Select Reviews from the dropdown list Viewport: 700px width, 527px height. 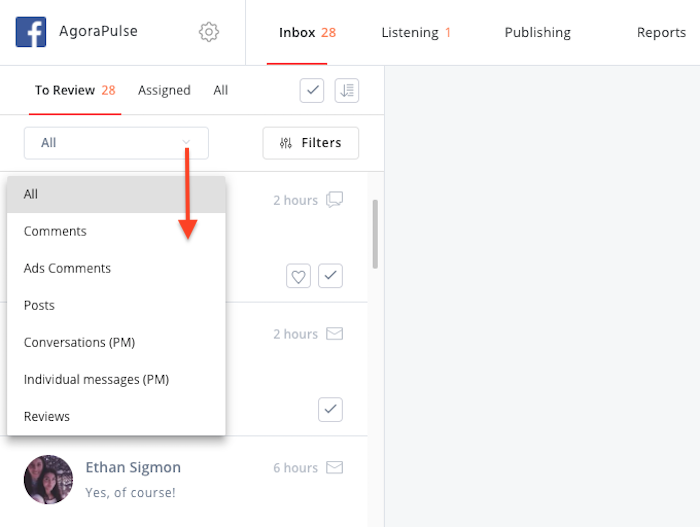click(x=116, y=417)
